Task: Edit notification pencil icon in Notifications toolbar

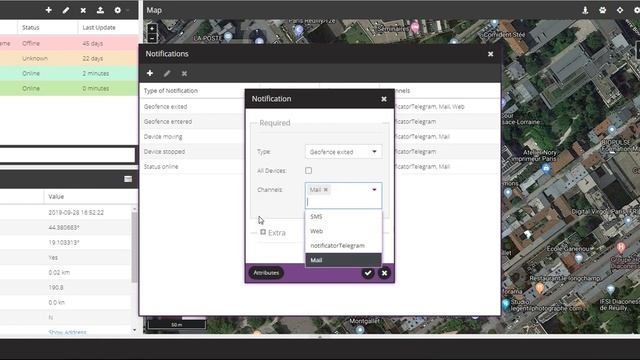Action: coord(167,73)
